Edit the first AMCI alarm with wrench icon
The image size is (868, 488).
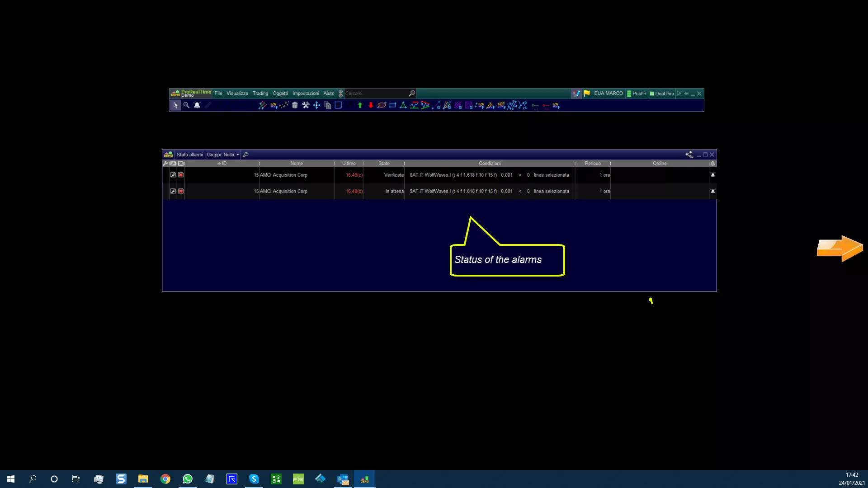[x=173, y=175]
